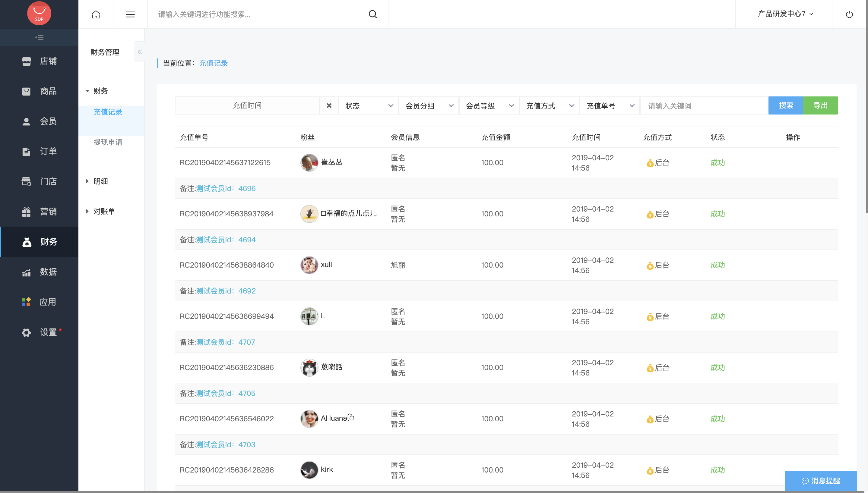This screenshot has height=493, width=868.
Task: Open link 测试会员id: 4696
Action: click(226, 189)
